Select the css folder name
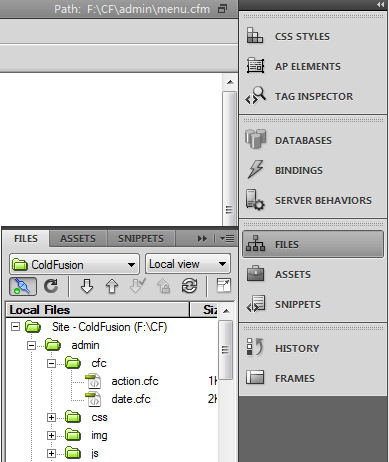Viewport: 389px width, 462px height. [99, 417]
